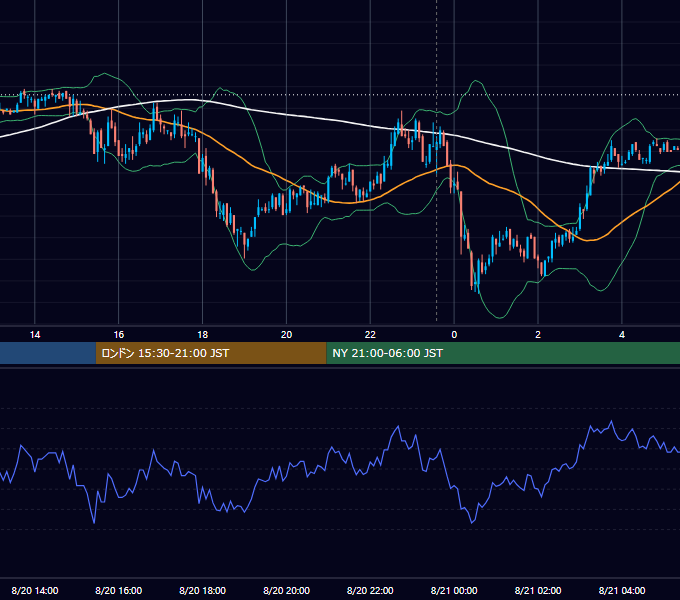Click the 8/20 22:00 label on oscillator axis
Viewport: 680px width, 600px height.
coord(370,590)
